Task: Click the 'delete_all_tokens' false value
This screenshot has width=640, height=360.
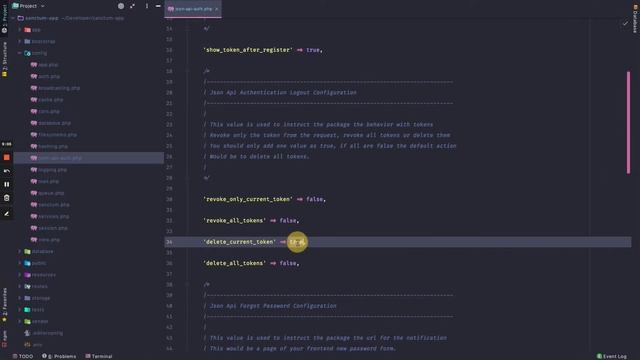Action: click(x=288, y=263)
